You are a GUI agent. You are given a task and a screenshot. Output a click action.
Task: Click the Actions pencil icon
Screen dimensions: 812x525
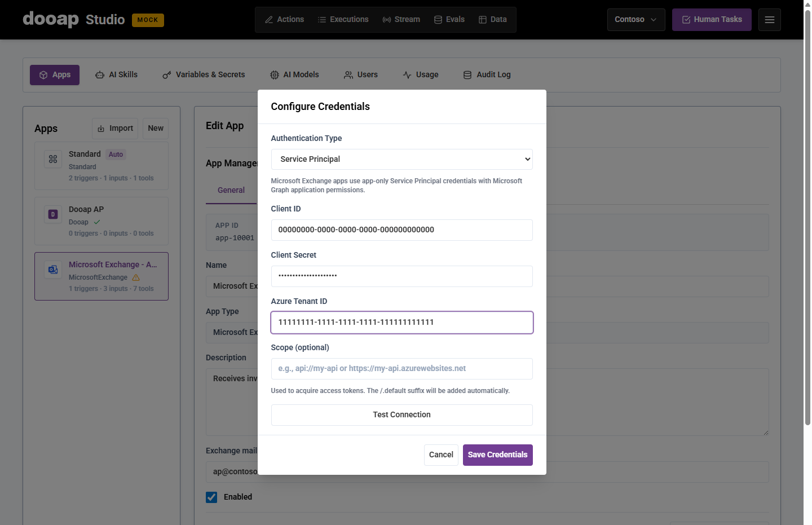point(269,20)
